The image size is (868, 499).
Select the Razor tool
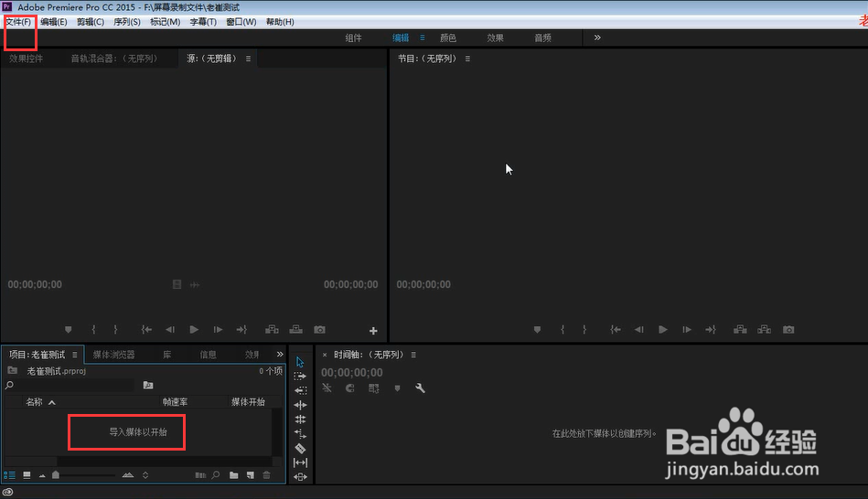[x=300, y=448]
